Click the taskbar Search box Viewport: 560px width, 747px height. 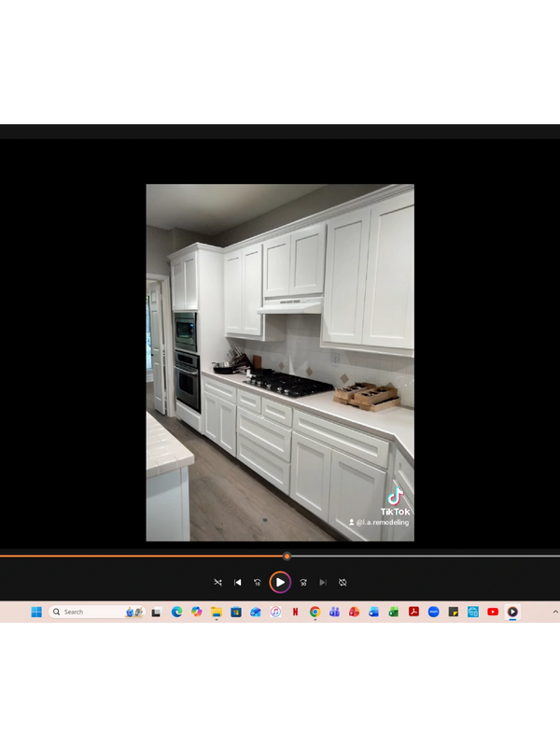[97, 612]
